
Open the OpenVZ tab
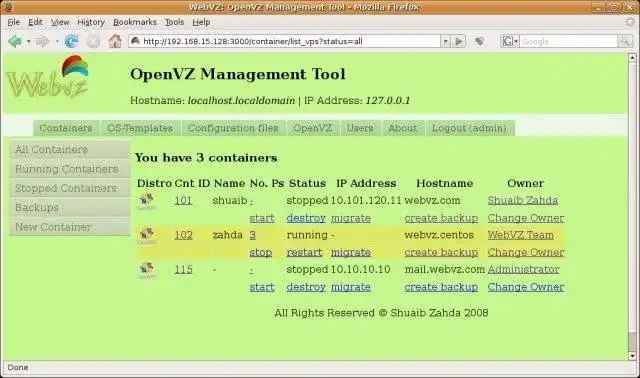point(313,128)
